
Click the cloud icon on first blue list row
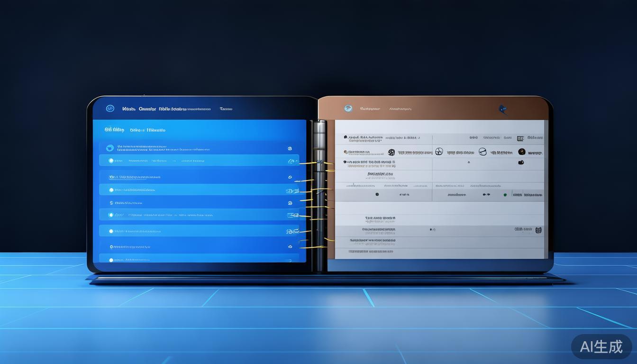110,148
